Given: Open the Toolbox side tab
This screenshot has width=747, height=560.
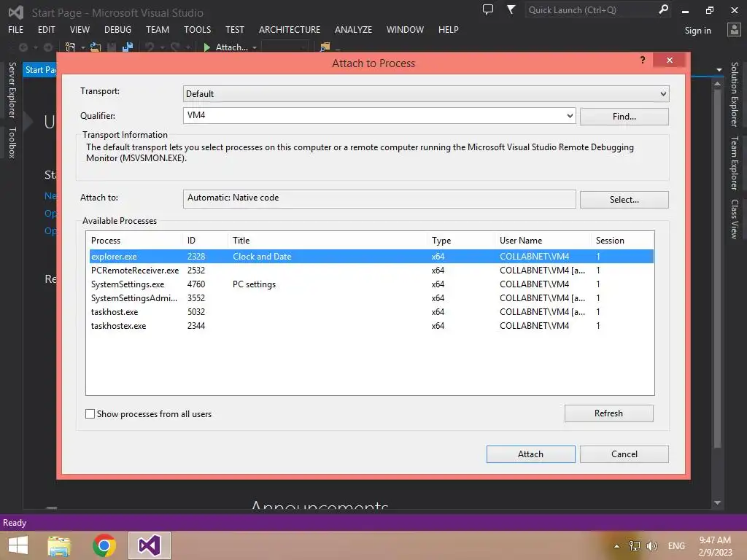Looking at the screenshot, I should click(x=12, y=142).
